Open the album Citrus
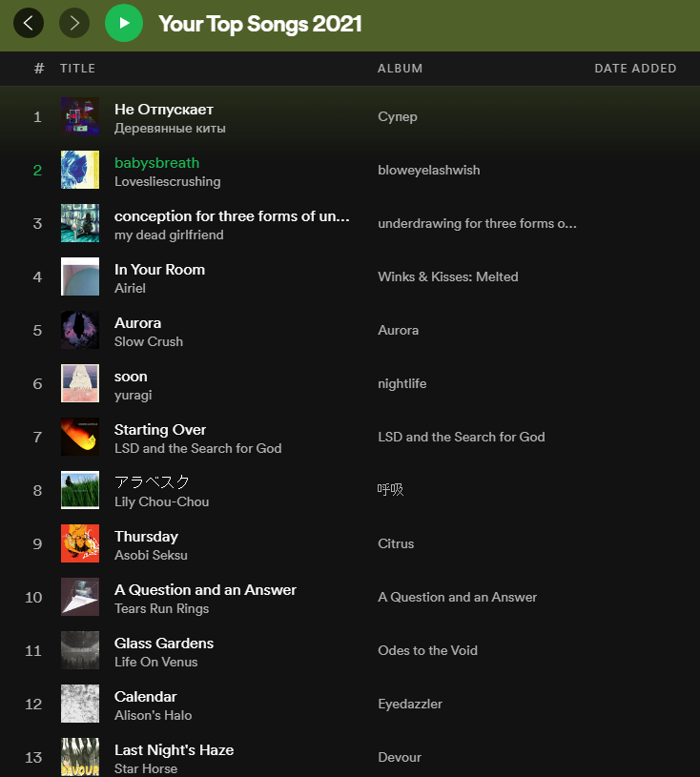 pyautogui.click(x=396, y=543)
